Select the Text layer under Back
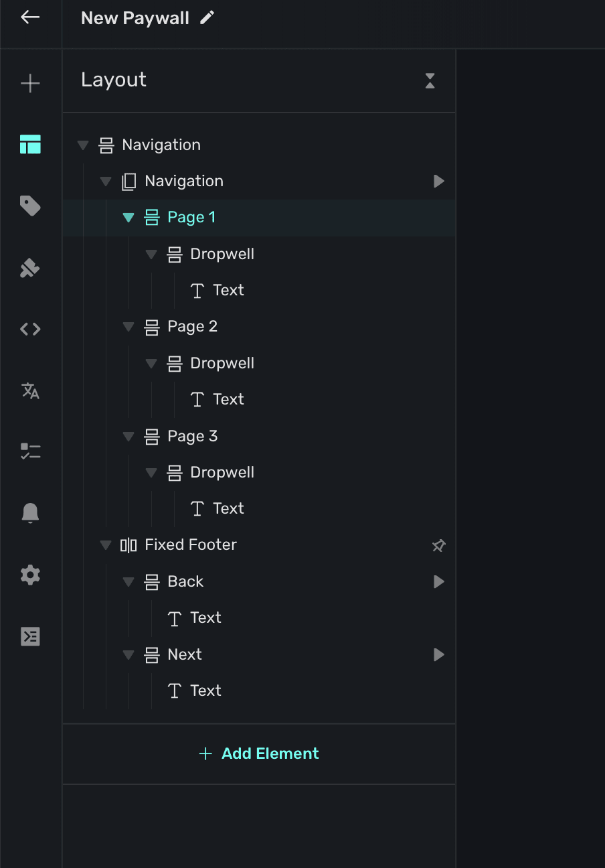The height and width of the screenshot is (868, 605). click(205, 618)
